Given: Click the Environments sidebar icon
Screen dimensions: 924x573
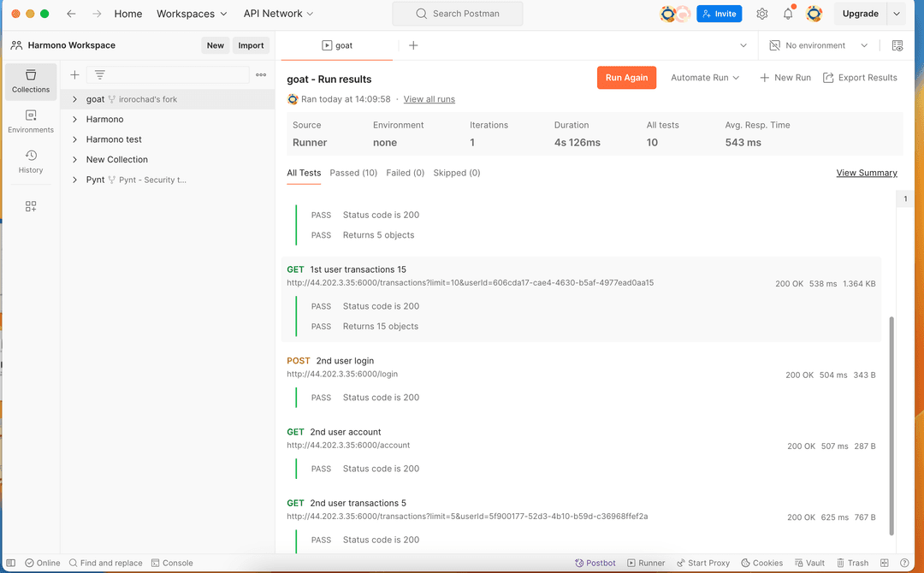Looking at the screenshot, I should [x=31, y=121].
